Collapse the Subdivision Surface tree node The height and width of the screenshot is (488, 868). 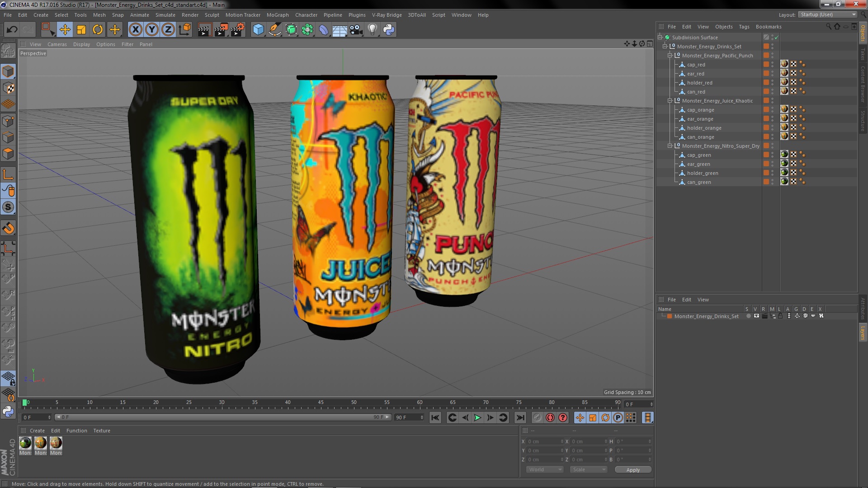click(x=660, y=37)
